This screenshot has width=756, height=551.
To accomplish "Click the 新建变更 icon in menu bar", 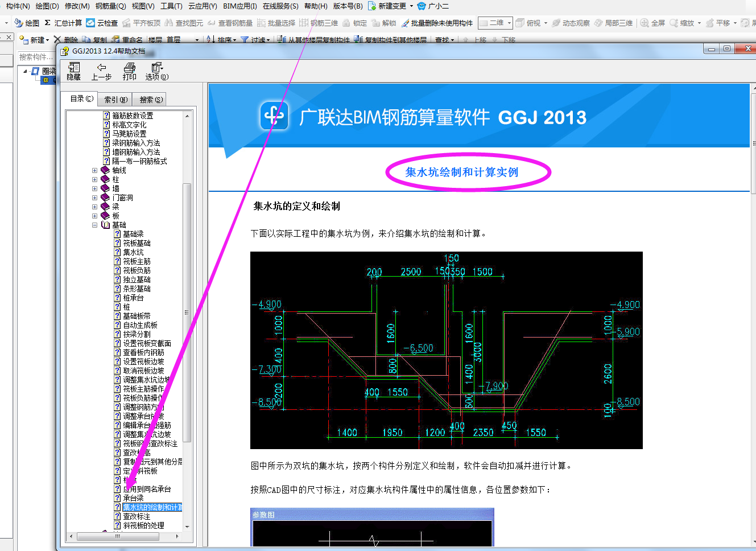I will tap(372, 6).
